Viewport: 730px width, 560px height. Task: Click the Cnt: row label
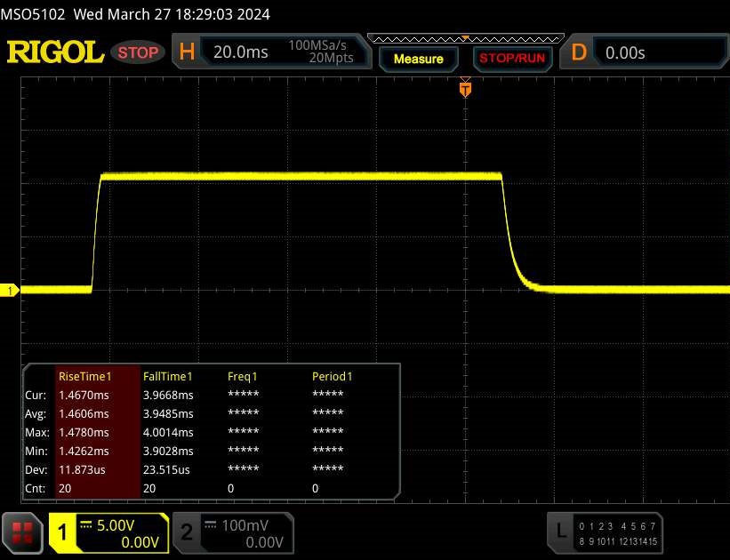[x=36, y=488]
